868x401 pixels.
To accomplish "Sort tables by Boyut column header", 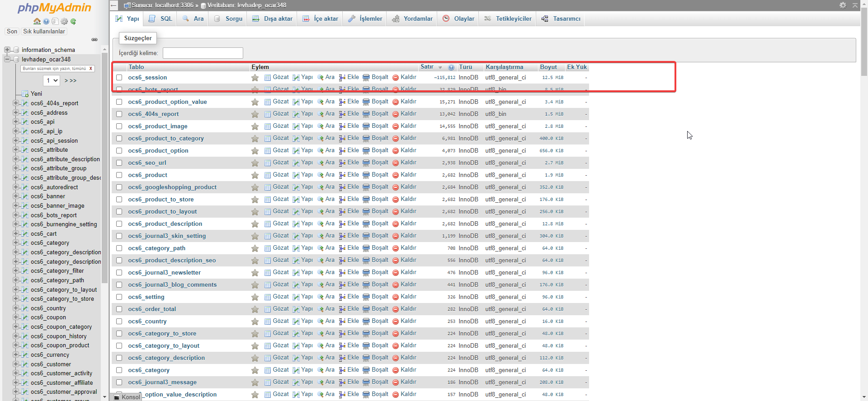I will [x=548, y=67].
